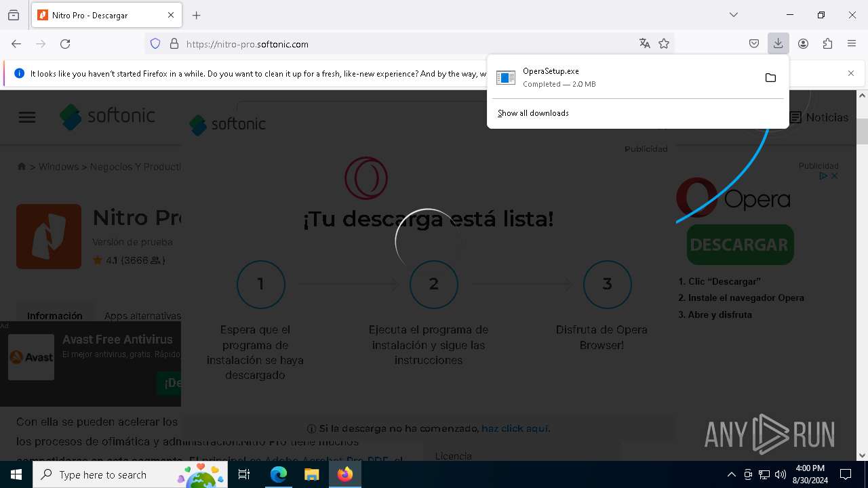Open Firefox account menu

803,44
